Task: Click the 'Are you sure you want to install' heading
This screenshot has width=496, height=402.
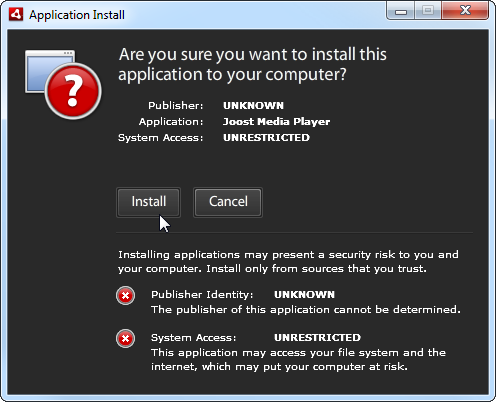Action: 253,64
